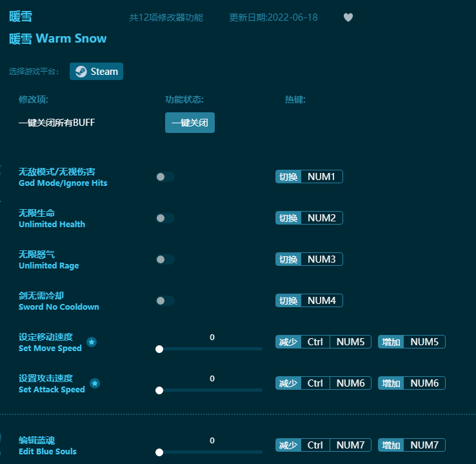Click the Set Attack Speed slider handle
The height and width of the screenshot is (464, 476).
click(159, 390)
